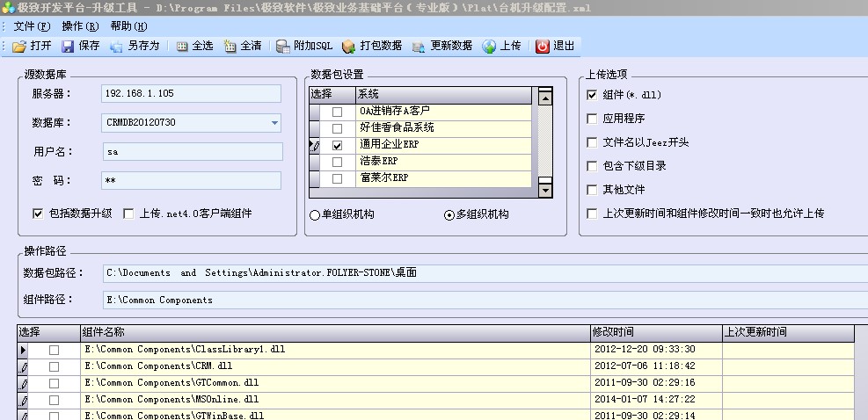Click the 全清 clear-all icon
The width and height of the screenshot is (868, 420).
tap(230, 47)
